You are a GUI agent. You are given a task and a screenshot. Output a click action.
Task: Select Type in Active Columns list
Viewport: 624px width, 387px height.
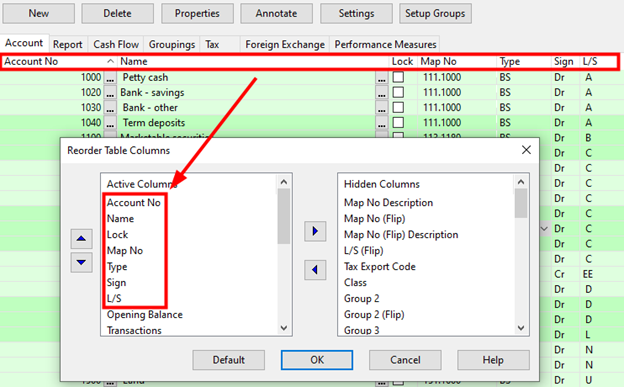[x=117, y=266]
